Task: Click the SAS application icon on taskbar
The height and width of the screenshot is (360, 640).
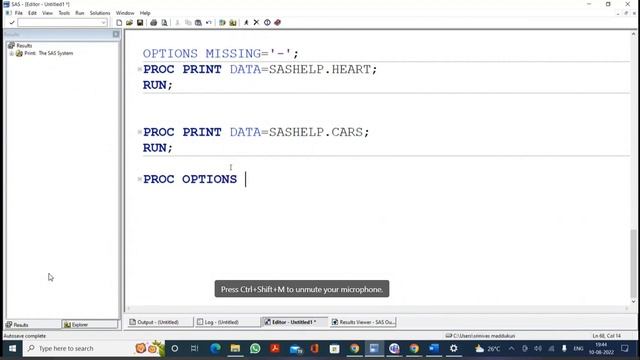Action: pyautogui.click(x=374, y=349)
